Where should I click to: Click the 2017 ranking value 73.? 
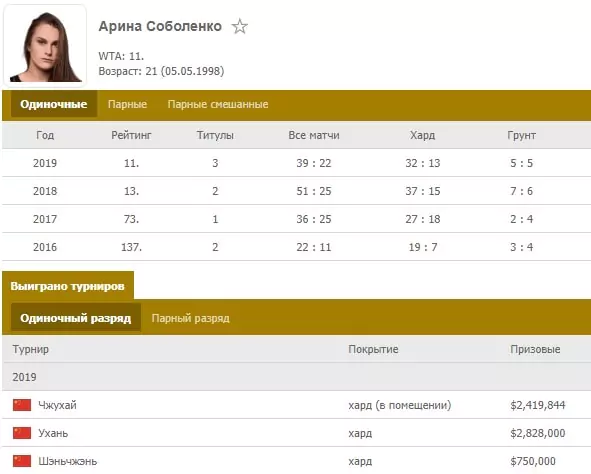click(131, 219)
